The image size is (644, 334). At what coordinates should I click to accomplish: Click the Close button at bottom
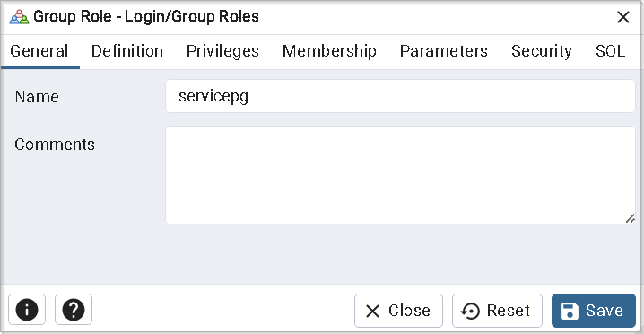398,311
